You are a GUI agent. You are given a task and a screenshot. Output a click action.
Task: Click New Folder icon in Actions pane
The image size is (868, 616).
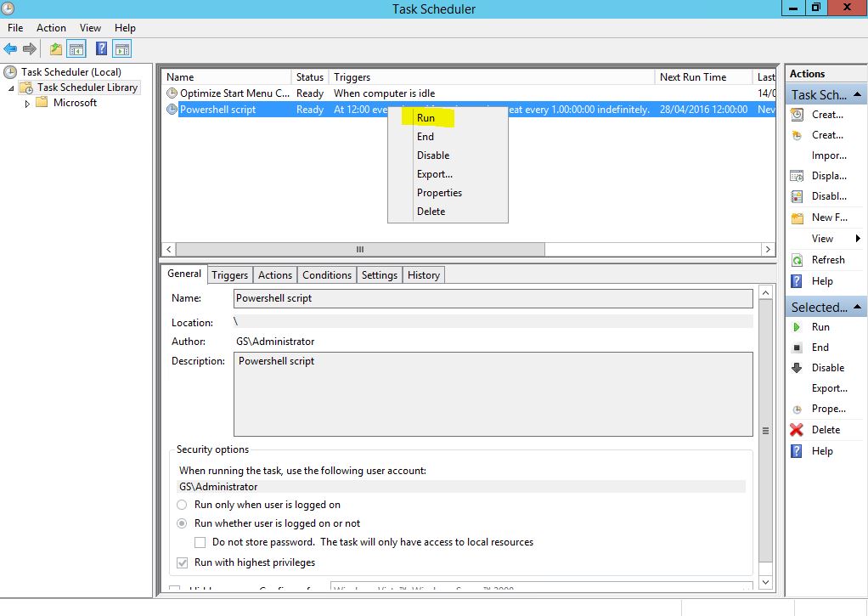click(x=798, y=218)
